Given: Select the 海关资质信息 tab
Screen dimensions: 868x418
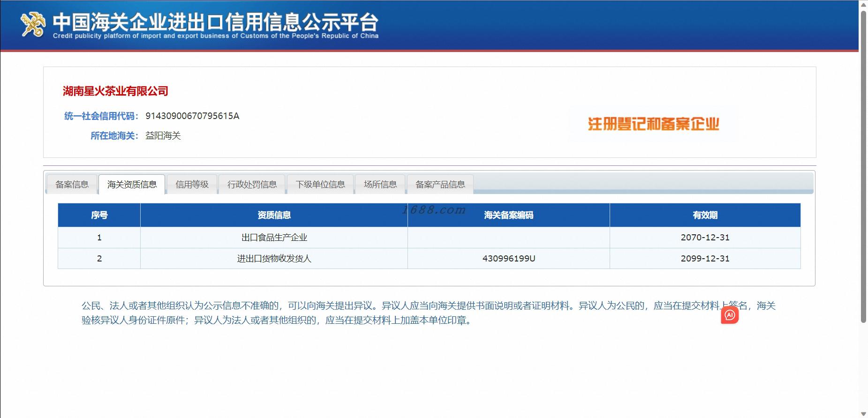Looking at the screenshot, I should [132, 184].
